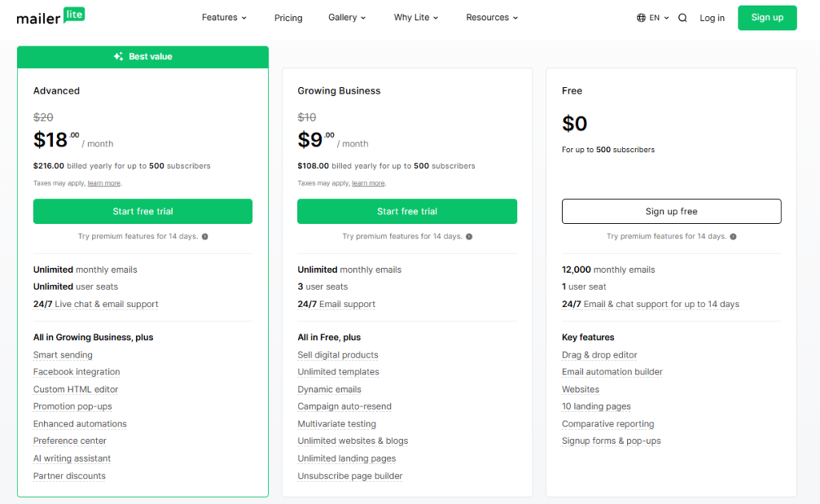
Task: Click info icon under Growing Business trial text
Action: click(x=469, y=237)
